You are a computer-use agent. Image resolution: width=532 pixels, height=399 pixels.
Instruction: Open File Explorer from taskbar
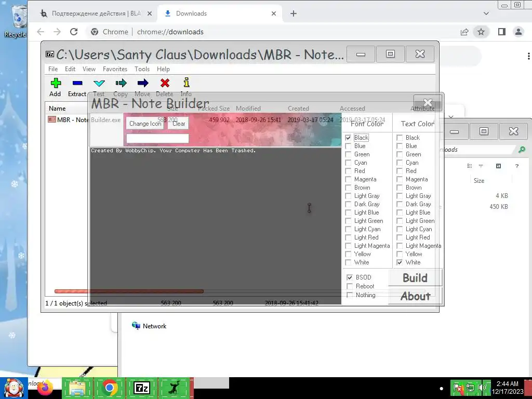coord(77,388)
